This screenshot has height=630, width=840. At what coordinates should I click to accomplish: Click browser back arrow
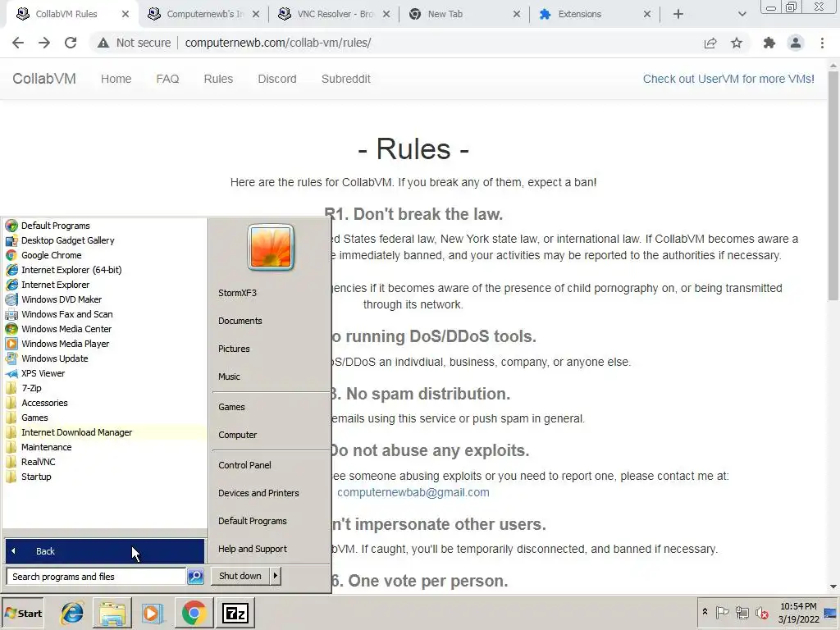18,43
